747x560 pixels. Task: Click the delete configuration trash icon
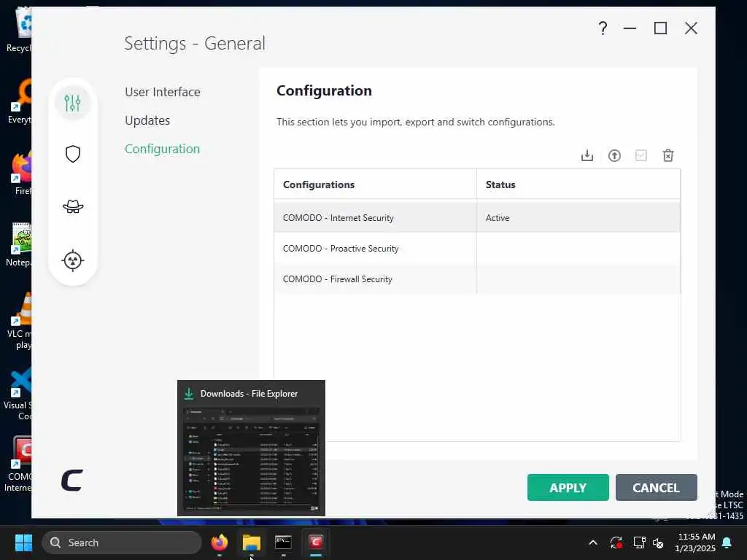coord(668,156)
